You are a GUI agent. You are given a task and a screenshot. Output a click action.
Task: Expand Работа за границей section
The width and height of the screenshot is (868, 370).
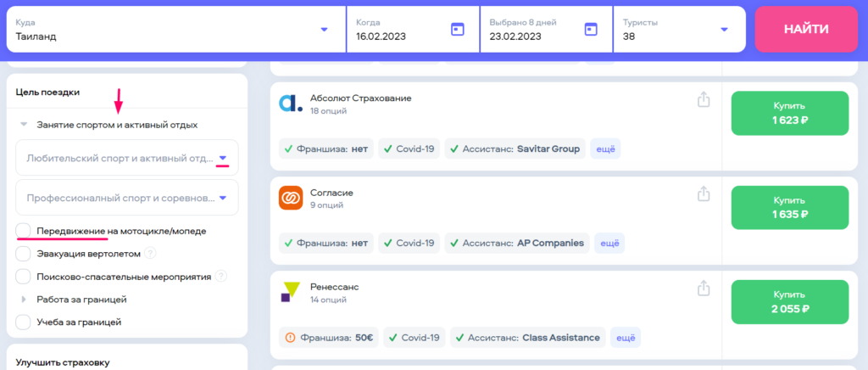[24, 300]
